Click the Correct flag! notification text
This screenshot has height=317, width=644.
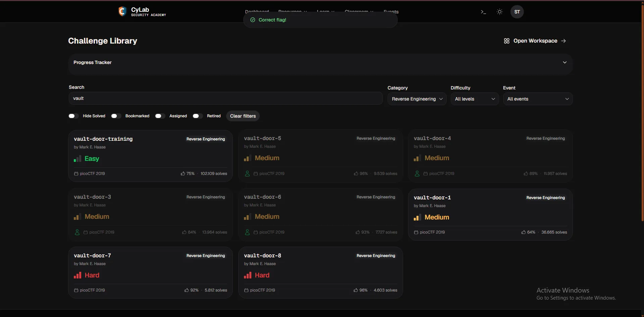(x=273, y=20)
